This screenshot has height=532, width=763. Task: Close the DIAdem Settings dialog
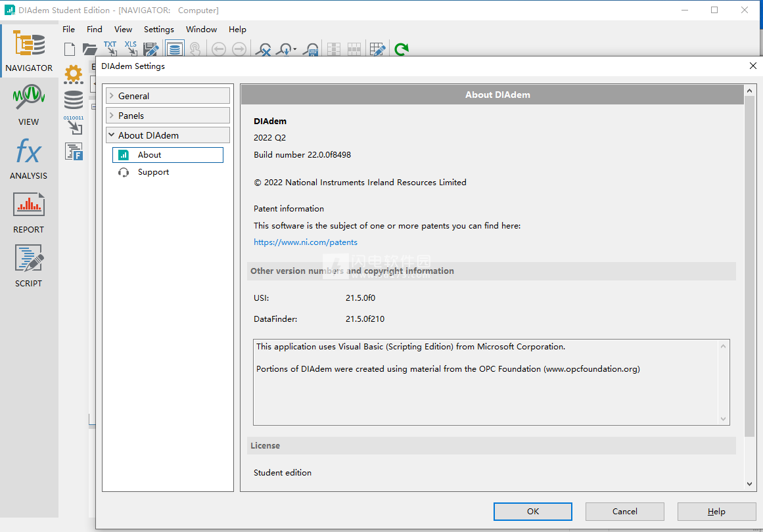752,66
